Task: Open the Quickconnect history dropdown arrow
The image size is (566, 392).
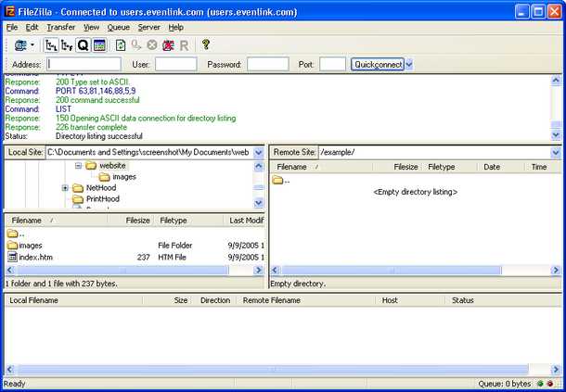Action: pos(408,65)
